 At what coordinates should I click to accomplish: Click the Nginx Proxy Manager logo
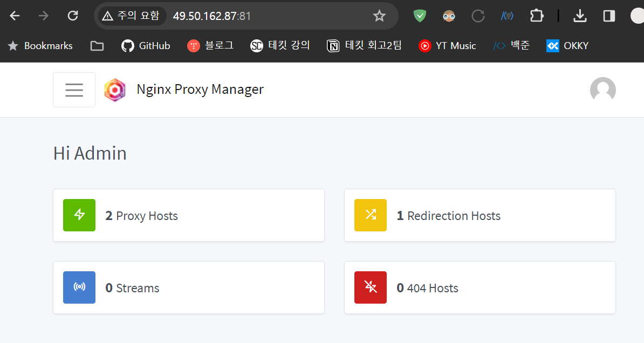115,90
